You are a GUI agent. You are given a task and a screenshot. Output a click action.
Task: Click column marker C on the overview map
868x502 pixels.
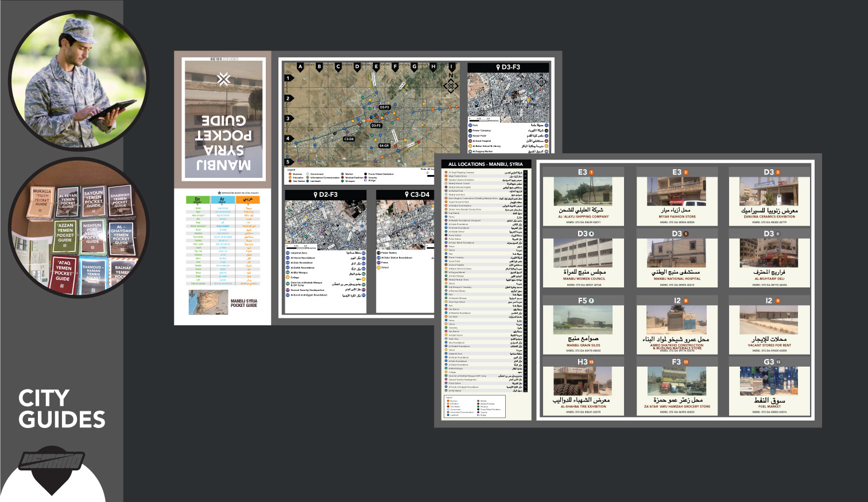(x=338, y=67)
